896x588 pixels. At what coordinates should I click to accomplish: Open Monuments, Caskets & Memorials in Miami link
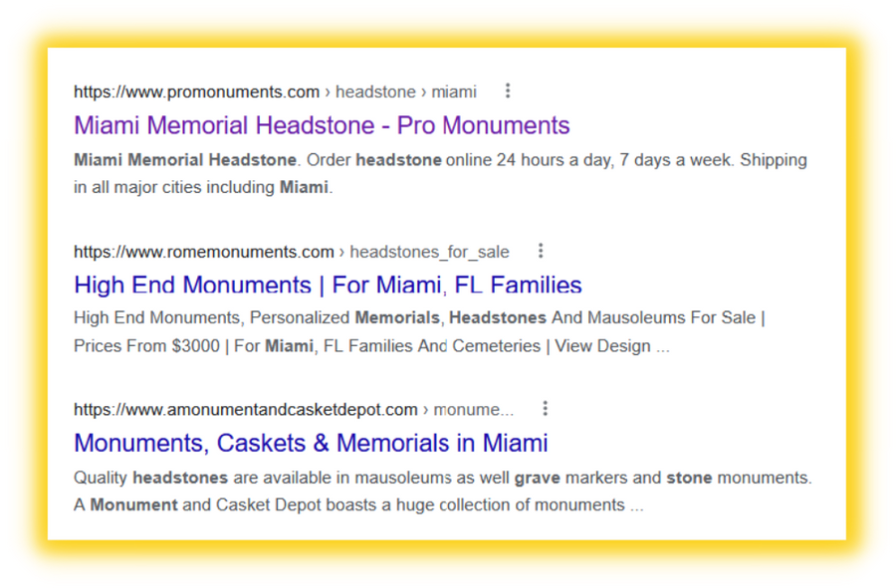pos(311,443)
